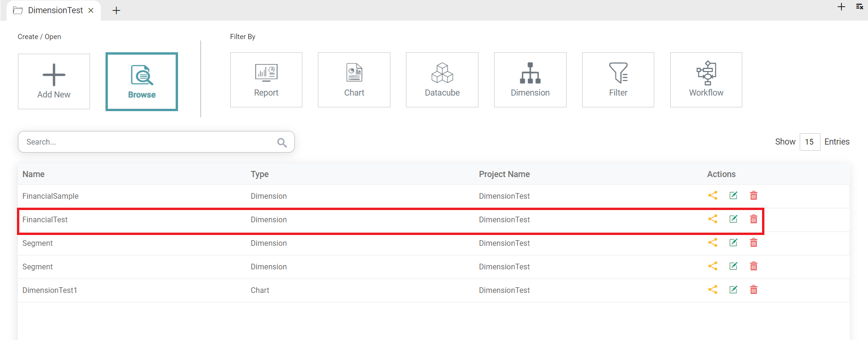Click the Browse button
Screen dimensions: 868x340
(x=142, y=81)
